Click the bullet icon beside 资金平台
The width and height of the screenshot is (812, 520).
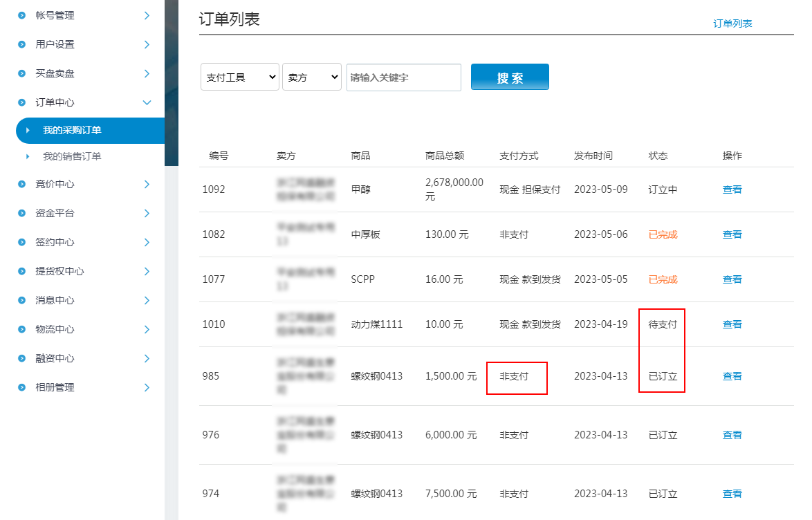tap(22, 213)
